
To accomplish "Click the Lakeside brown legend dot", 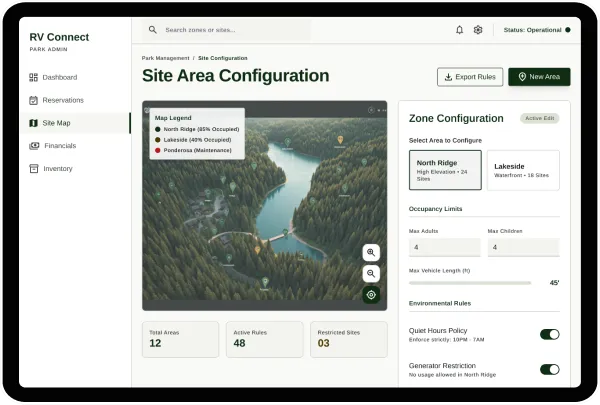I will (x=157, y=140).
